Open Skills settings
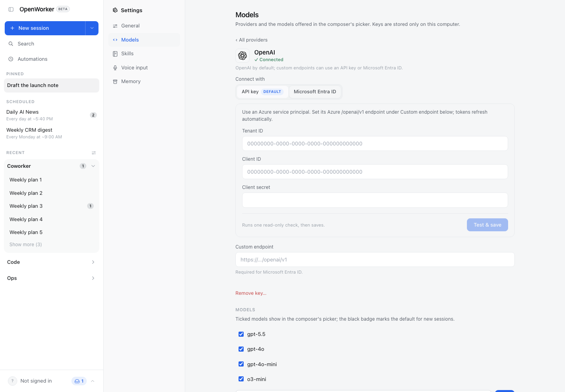The image size is (565, 392). click(x=144, y=54)
